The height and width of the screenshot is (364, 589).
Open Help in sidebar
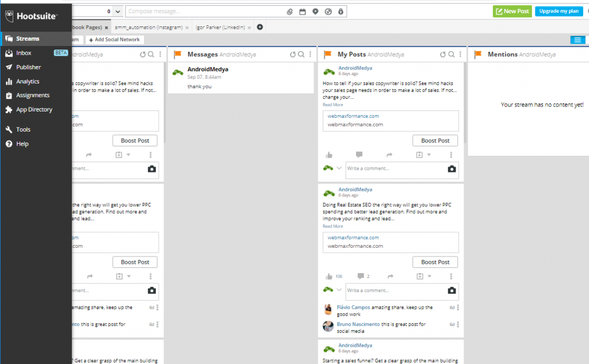(x=36, y=144)
